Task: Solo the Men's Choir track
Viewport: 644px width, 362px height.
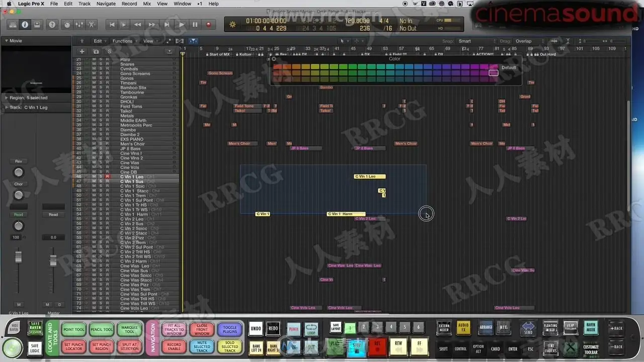Action: pos(100,144)
